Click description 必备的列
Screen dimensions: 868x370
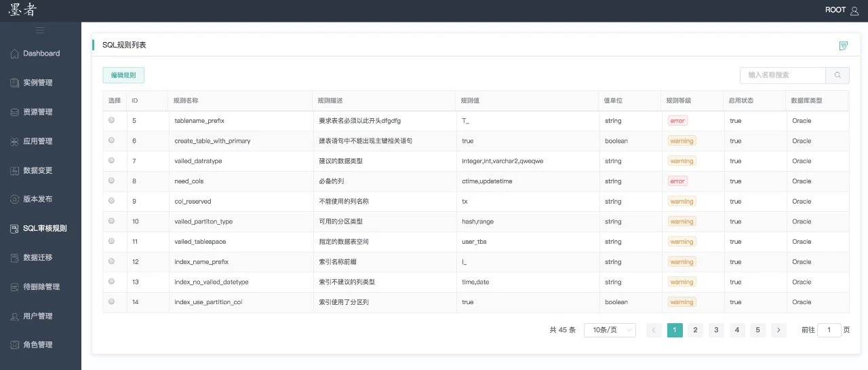[333, 181]
